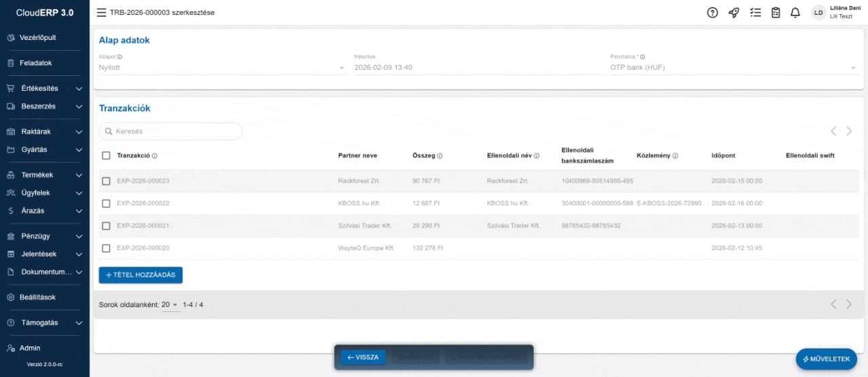
Task: Go to previous page arrow in the footer
Action: click(x=834, y=304)
